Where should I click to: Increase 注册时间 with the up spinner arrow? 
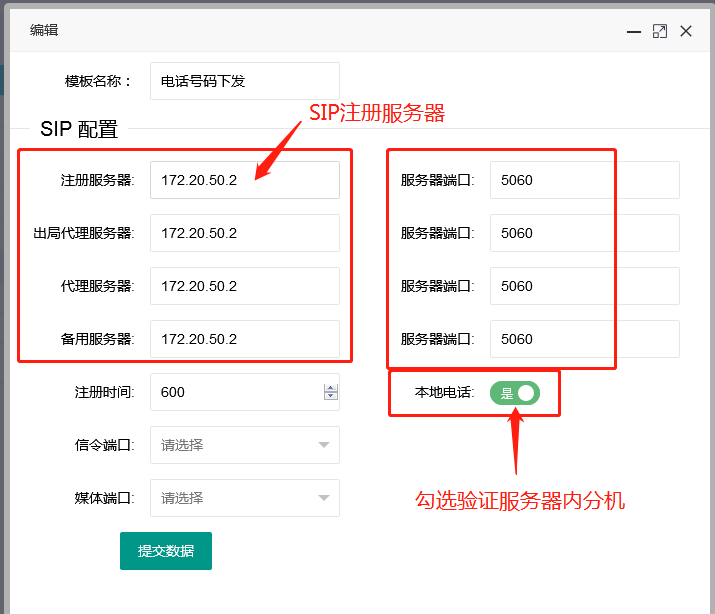[x=331, y=388]
